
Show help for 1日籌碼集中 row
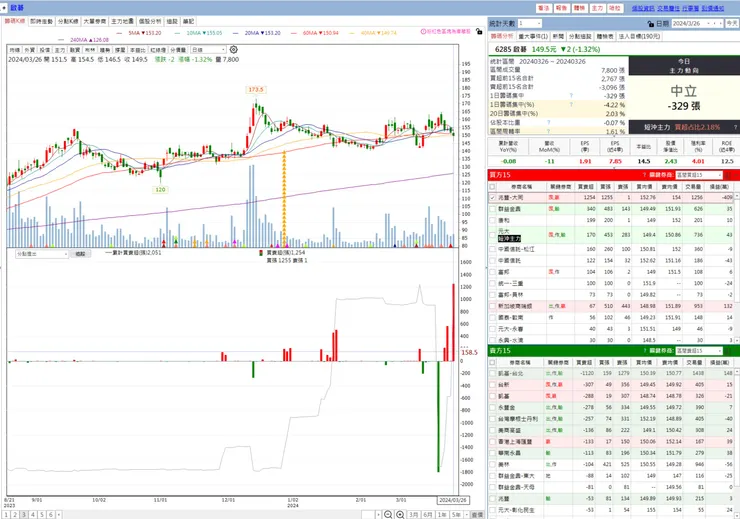pyautogui.click(x=571, y=96)
